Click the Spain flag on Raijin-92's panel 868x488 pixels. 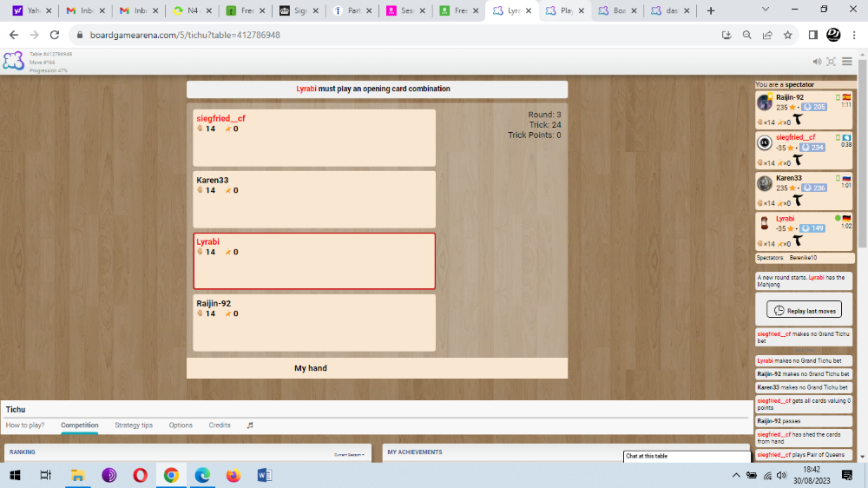(846, 97)
